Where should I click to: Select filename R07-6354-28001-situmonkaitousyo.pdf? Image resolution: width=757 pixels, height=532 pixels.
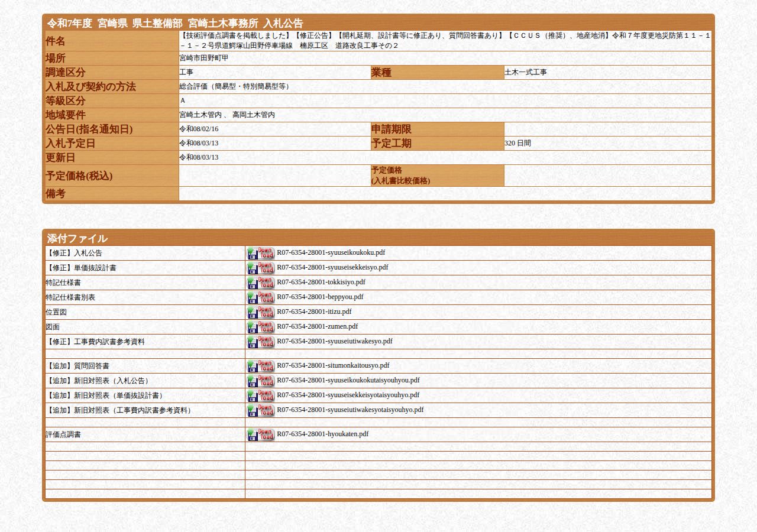coord(333,365)
